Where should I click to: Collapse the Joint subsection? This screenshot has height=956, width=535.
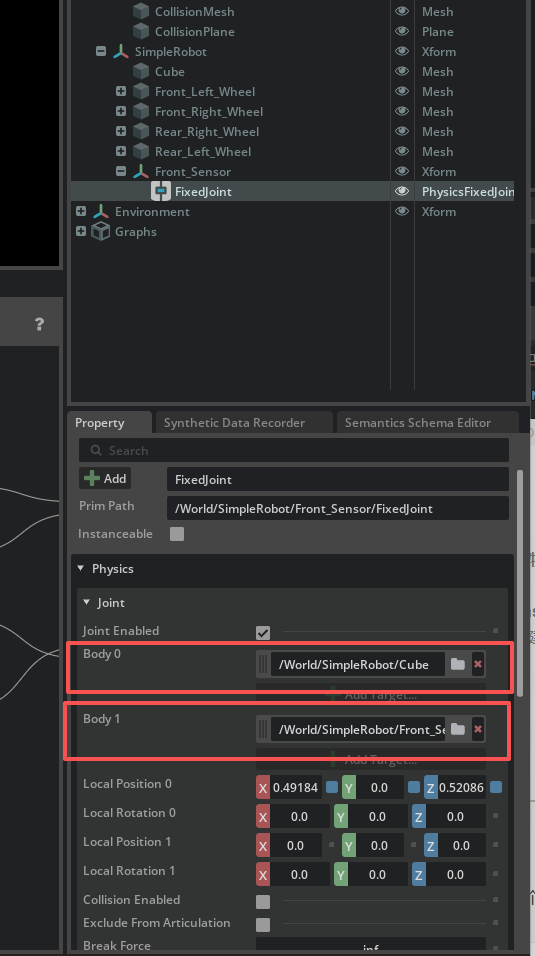[x=87, y=602]
